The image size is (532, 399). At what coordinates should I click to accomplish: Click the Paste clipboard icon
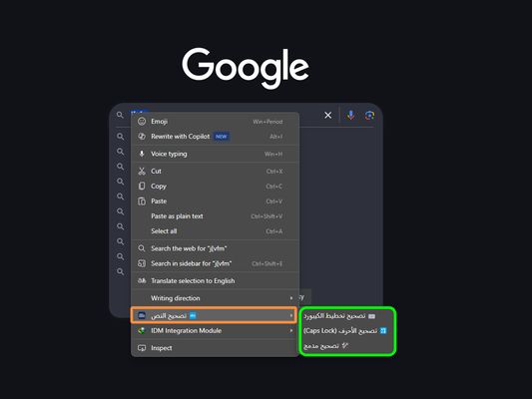point(142,201)
